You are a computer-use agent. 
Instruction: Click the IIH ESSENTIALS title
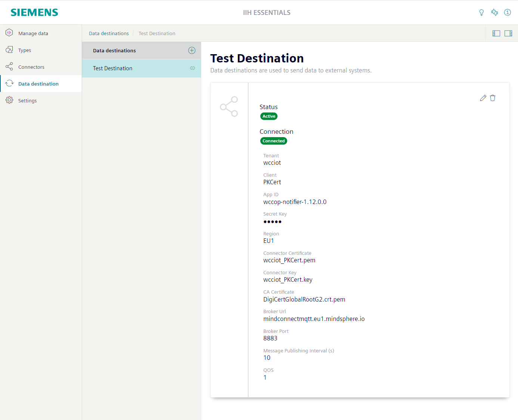pyautogui.click(x=267, y=13)
